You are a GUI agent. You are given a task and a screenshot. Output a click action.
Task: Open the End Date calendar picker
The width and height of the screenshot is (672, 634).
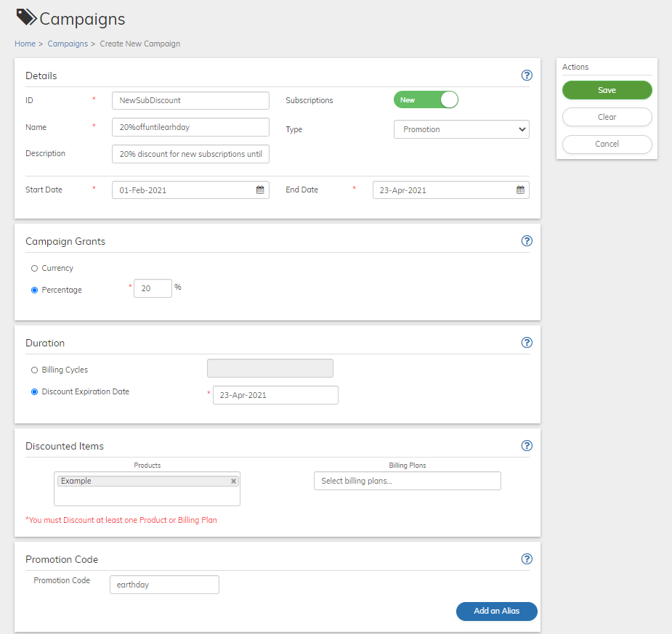520,190
